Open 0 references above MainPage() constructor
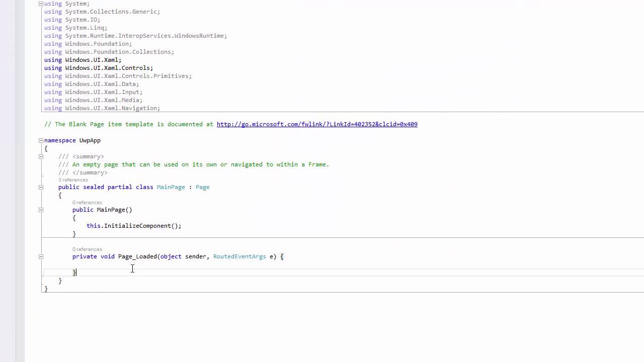 (x=87, y=203)
